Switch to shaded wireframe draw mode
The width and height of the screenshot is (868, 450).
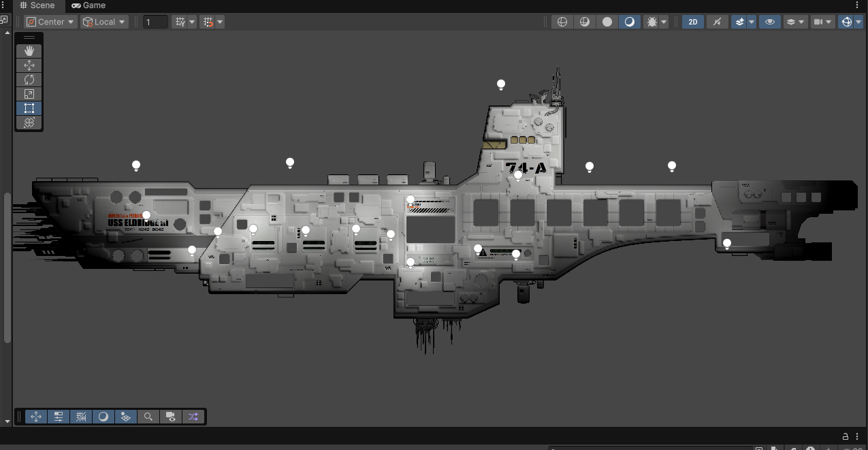[584, 22]
